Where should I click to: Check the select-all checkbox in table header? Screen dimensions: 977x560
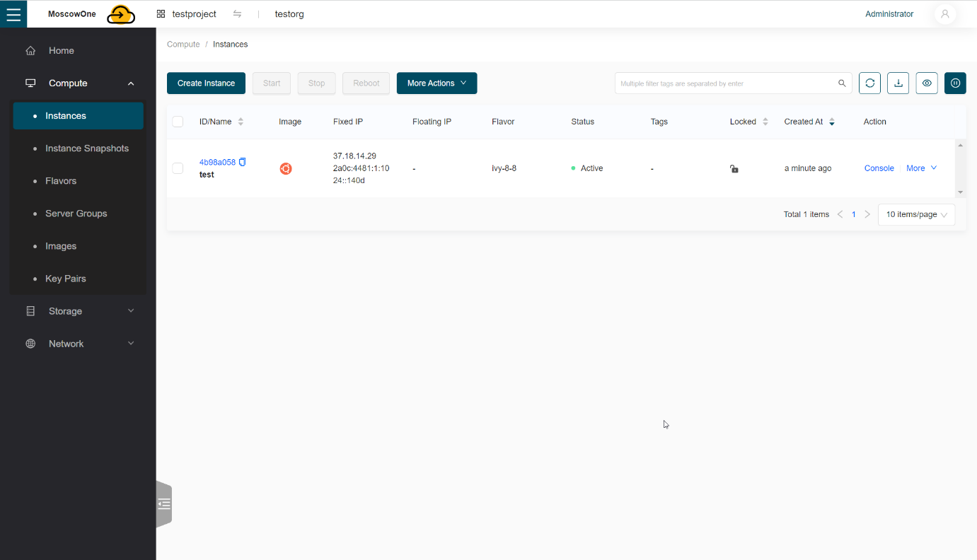coord(178,122)
